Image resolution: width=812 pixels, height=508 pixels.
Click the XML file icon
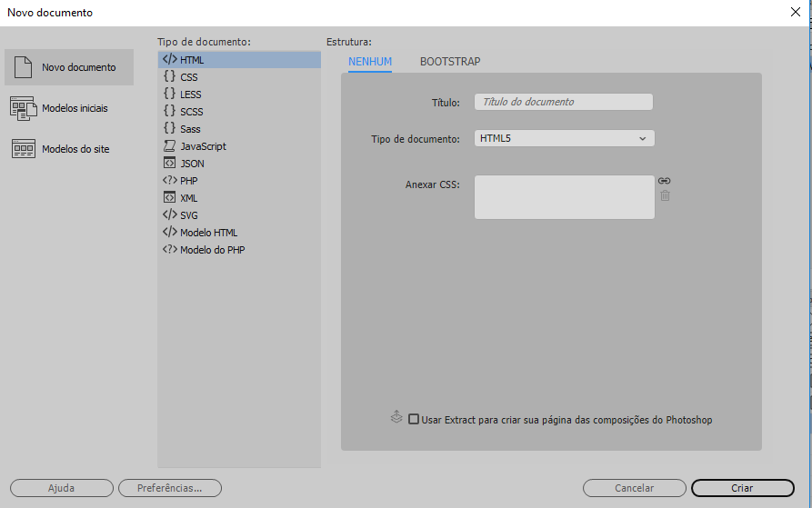(169, 197)
